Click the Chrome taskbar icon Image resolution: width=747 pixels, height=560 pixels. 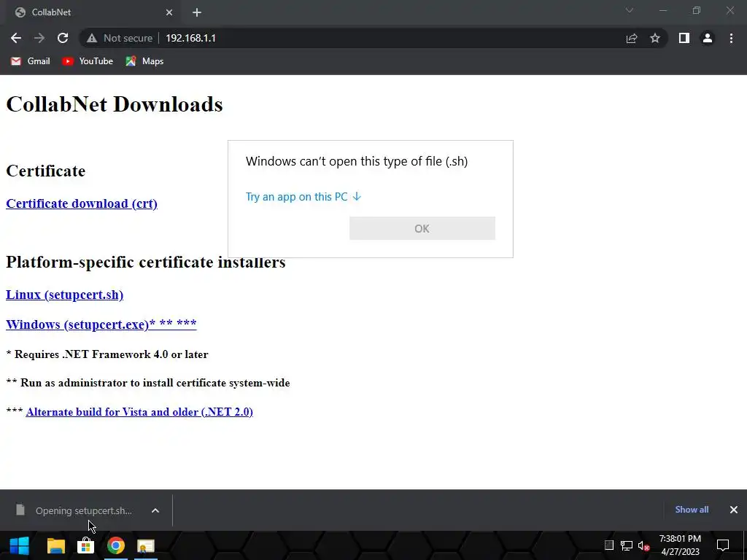click(x=116, y=545)
